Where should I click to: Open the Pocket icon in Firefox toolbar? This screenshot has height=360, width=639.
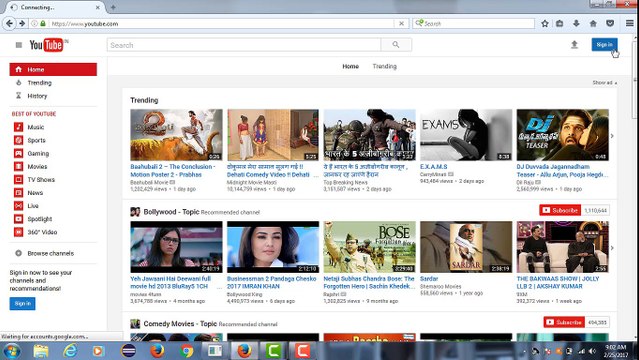(610, 24)
